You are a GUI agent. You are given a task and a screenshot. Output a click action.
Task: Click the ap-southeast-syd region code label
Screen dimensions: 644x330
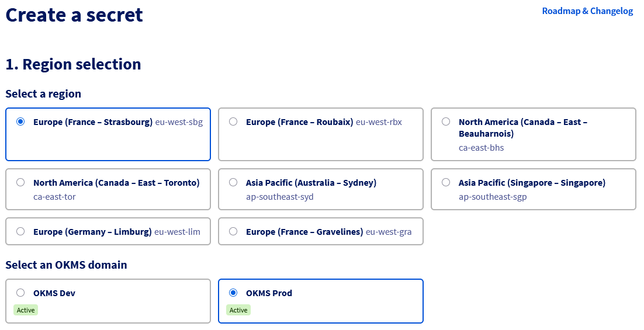point(279,197)
